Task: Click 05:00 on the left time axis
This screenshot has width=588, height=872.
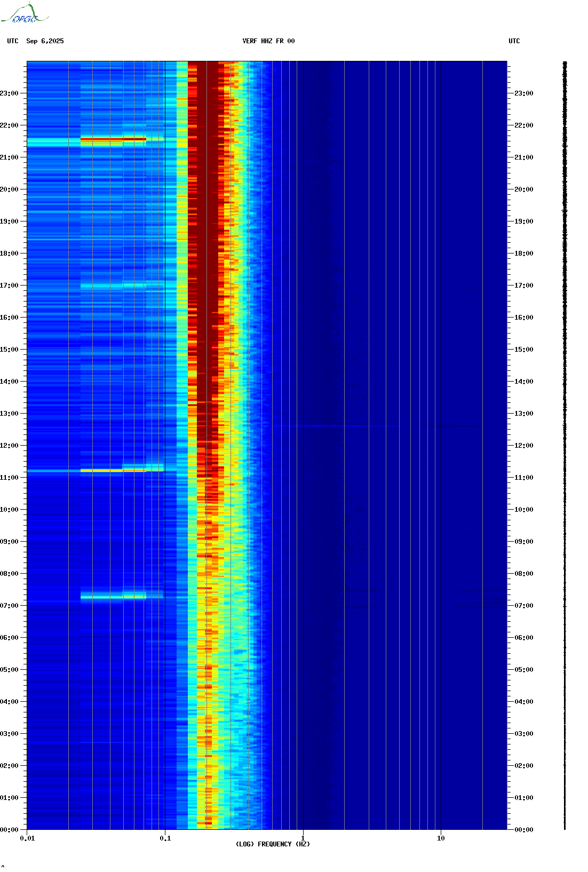Action: pyautogui.click(x=9, y=670)
